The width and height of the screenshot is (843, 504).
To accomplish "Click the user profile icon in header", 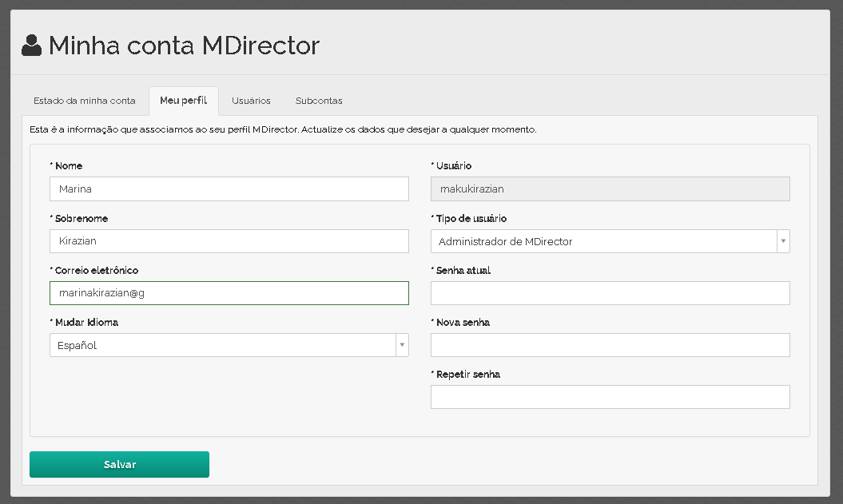I will (31, 46).
